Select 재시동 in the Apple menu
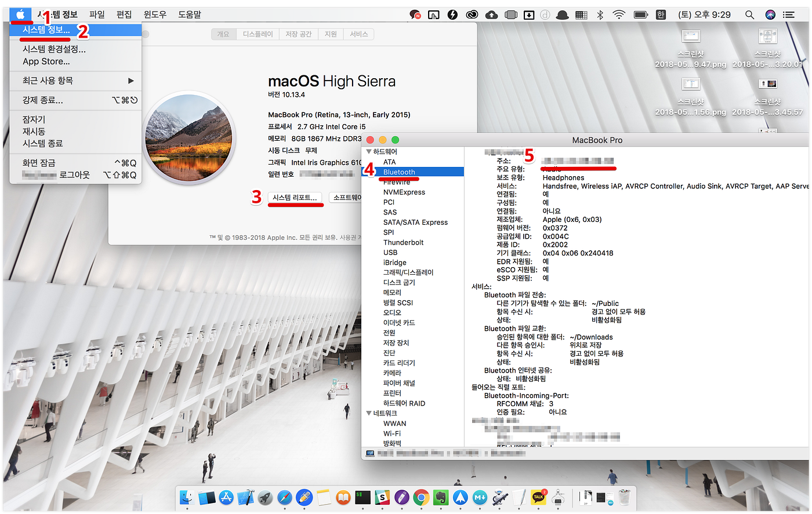This screenshot has width=812, height=514. point(75,132)
